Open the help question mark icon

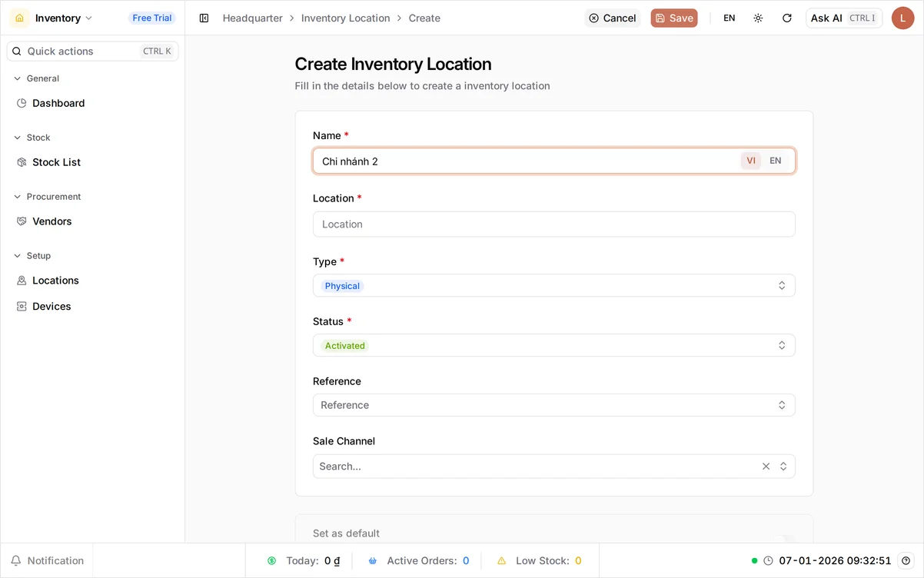(906, 561)
